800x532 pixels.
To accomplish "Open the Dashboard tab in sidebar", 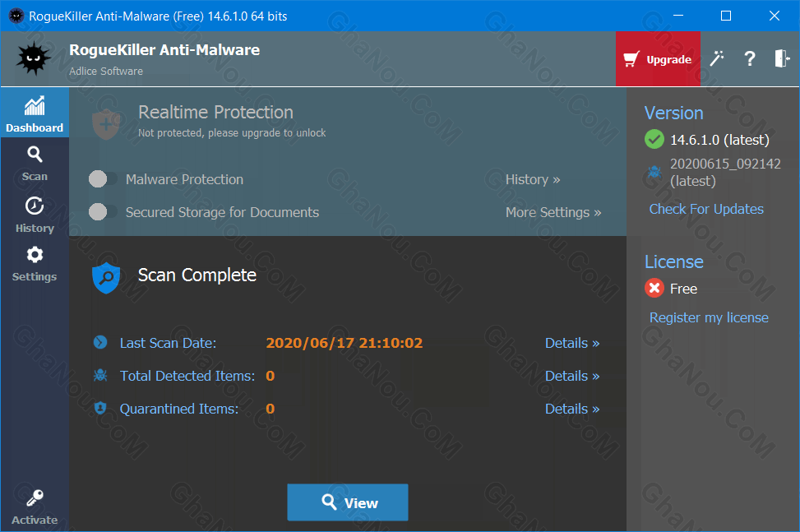I will [x=35, y=113].
